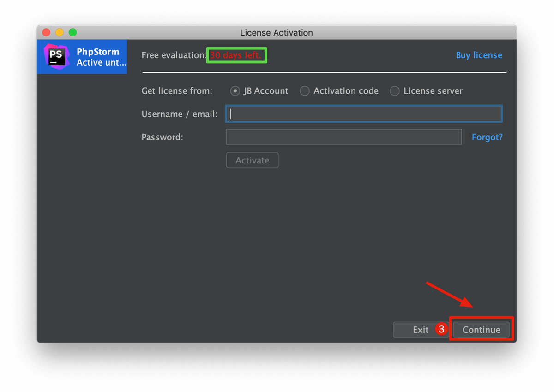Open the Forgot? password link

tap(487, 137)
